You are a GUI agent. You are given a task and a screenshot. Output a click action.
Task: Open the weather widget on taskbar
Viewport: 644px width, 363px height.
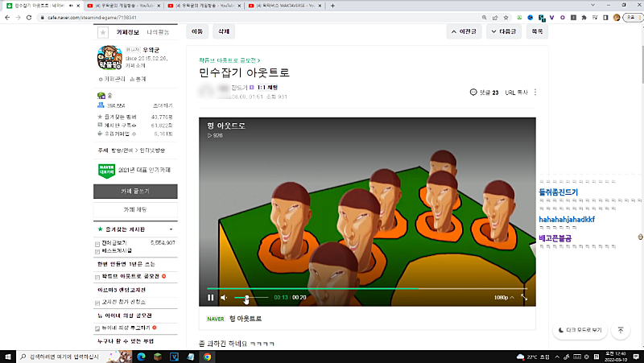533,357
